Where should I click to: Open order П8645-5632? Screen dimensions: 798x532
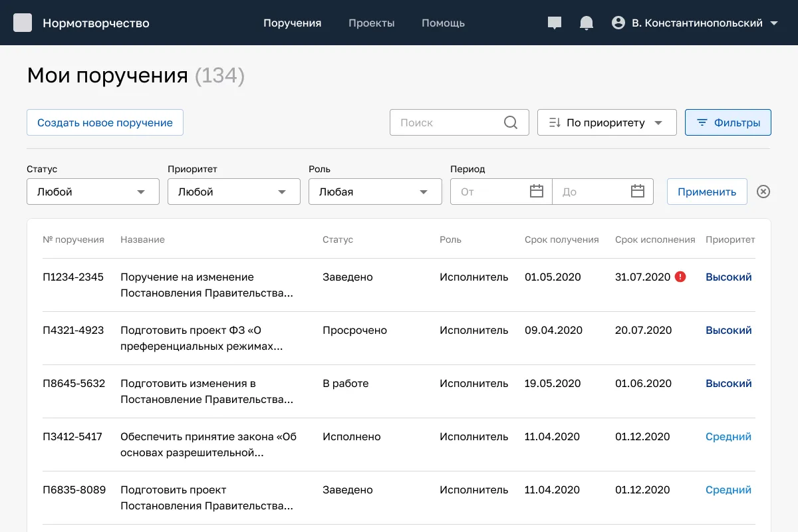pyautogui.click(x=74, y=383)
